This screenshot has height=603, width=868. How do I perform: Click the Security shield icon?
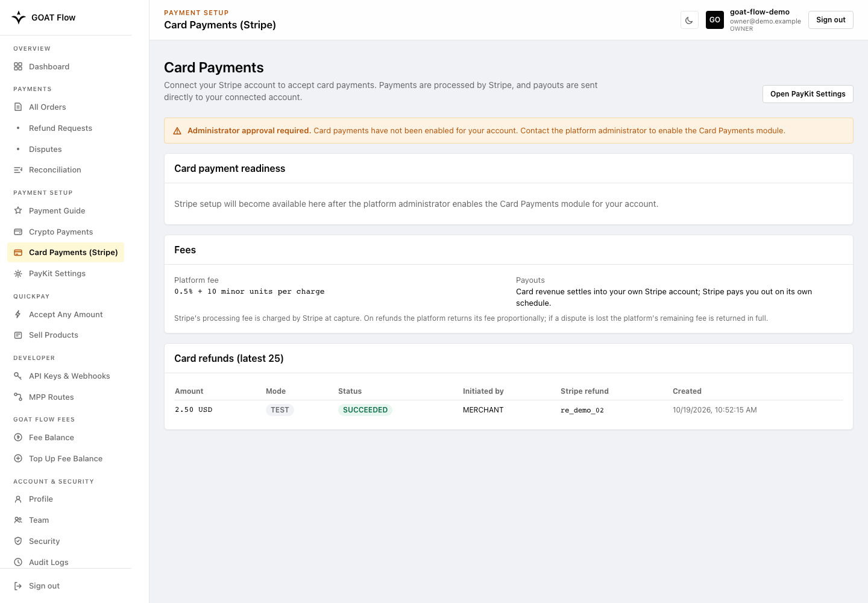point(18,541)
